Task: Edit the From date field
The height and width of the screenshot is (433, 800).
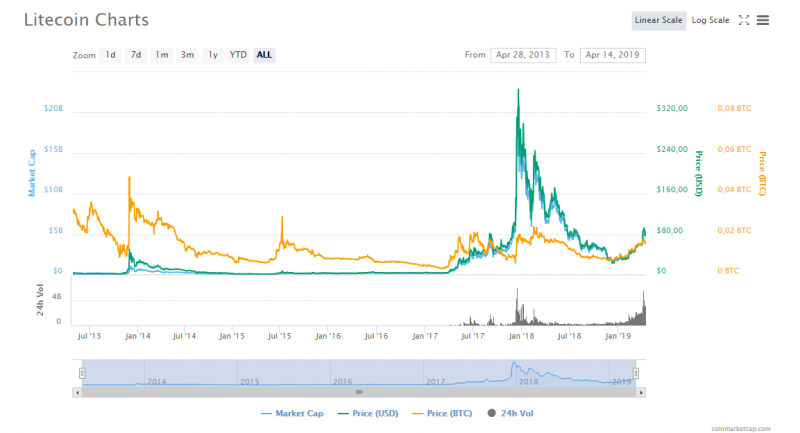Action: tap(523, 55)
